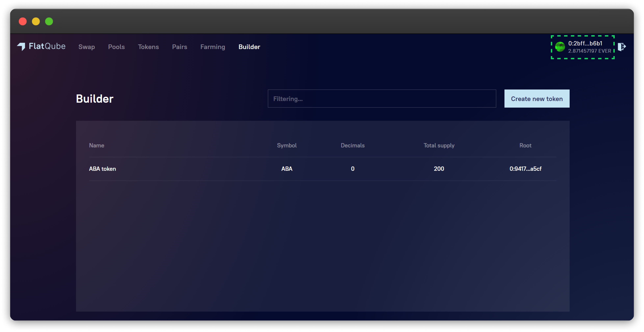Maximize window using green button

tap(49, 22)
